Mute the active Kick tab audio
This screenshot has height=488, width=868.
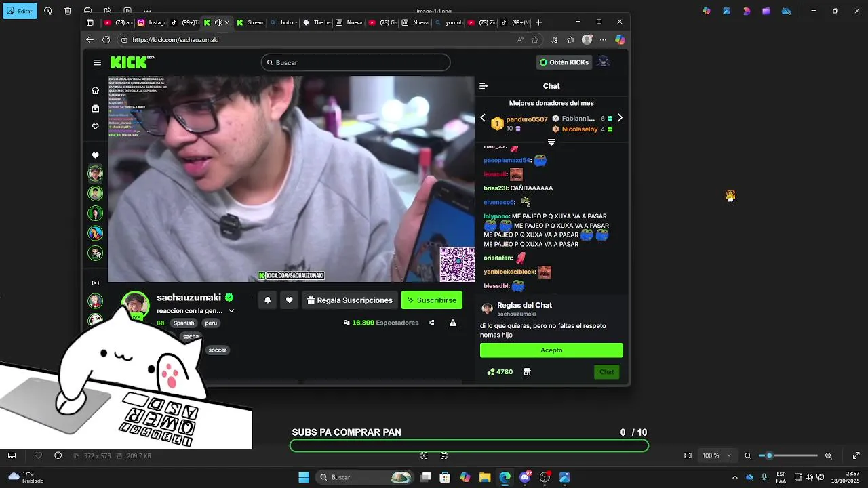click(x=218, y=22)
